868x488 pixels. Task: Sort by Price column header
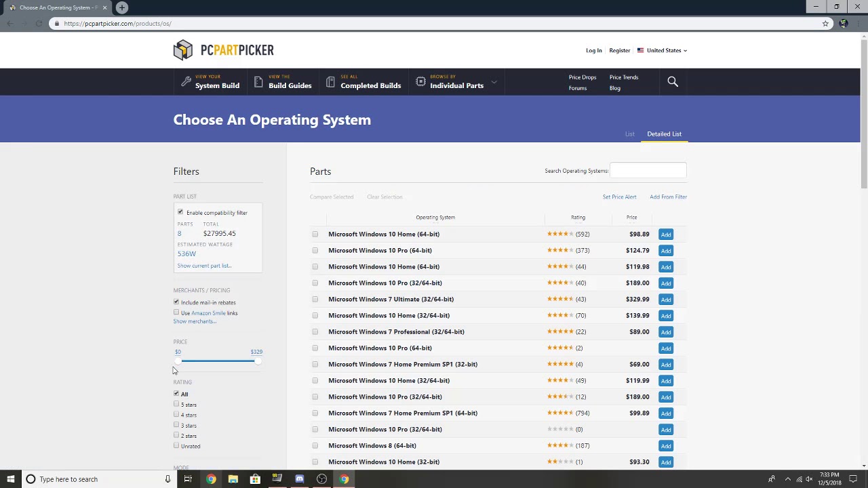[631, 218]
